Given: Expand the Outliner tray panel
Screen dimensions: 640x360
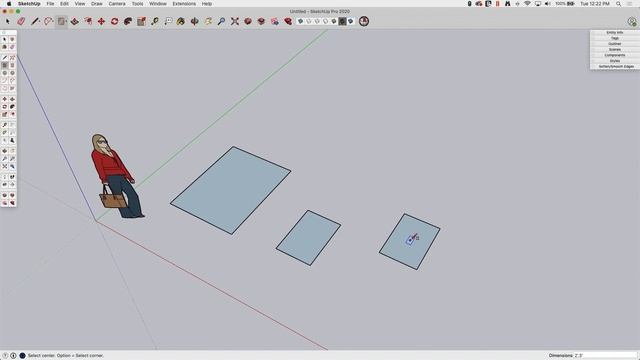Looking at the screenshot, I should coord(615,44).
